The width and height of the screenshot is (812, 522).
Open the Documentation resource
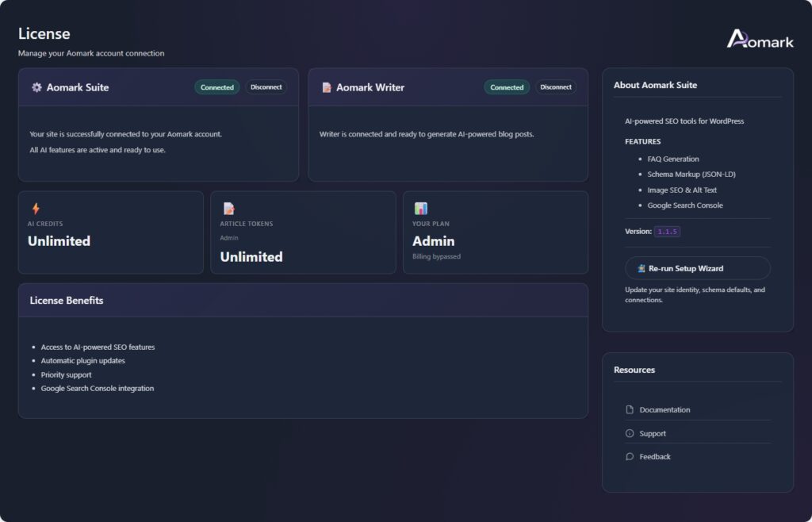coord(664,409)
